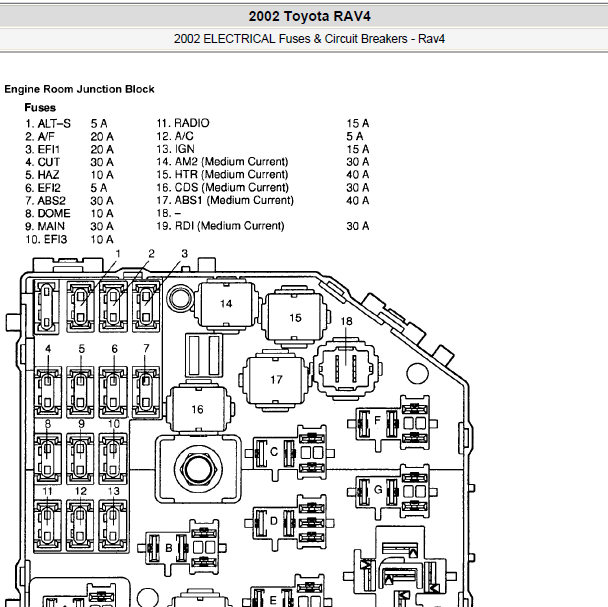
Task: Click the "5 A" rating in the A/C row
Action: pyautogui.click(x=354, y=137)
